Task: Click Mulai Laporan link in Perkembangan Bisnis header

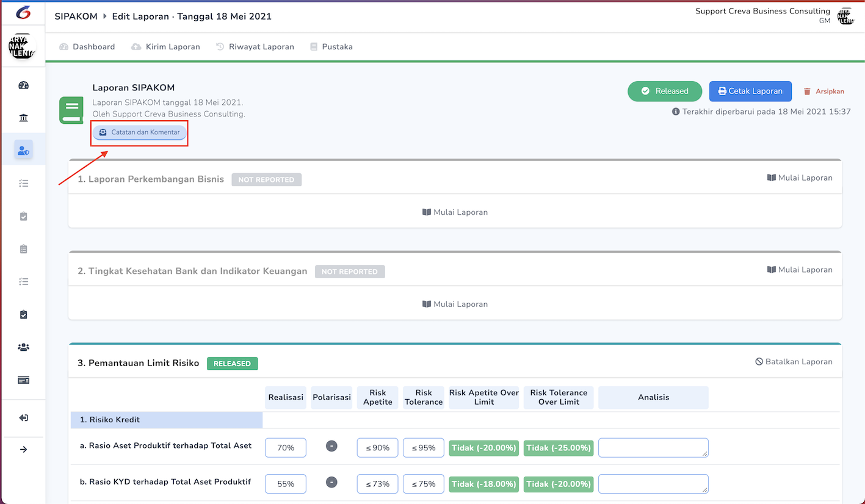Action: (800, 178)
